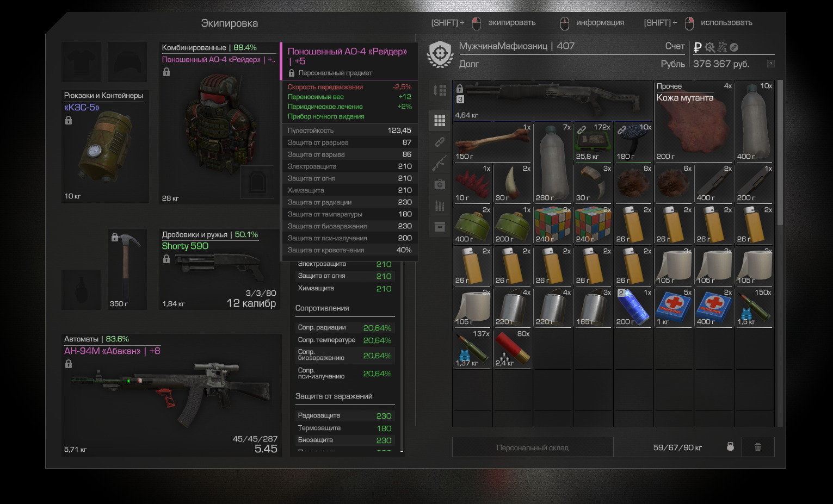This screenshot has height=504, width=833.
Task: Select the blue spray can 200 г
Action: click(633, 307)
